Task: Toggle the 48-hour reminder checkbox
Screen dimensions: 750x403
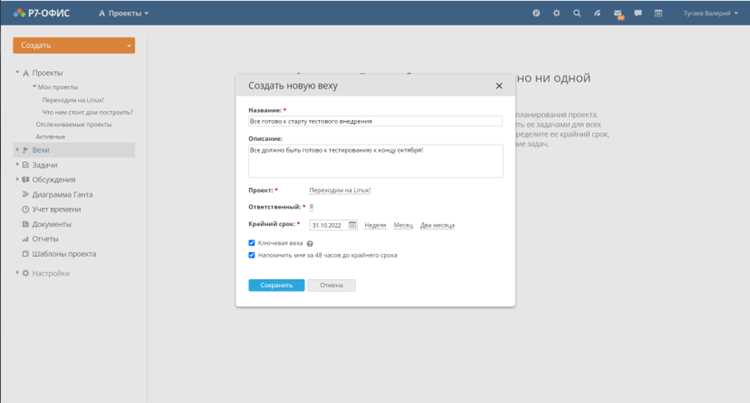Action: click(252, 255)
